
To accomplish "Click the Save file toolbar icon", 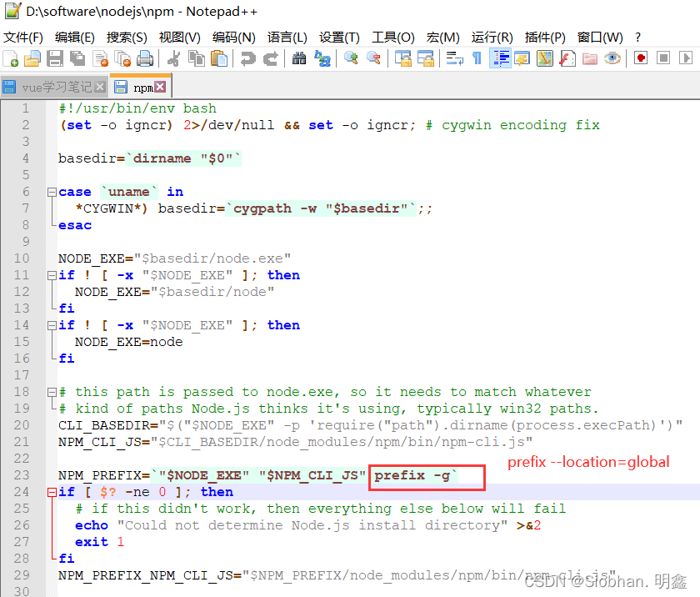I will 55,58.
